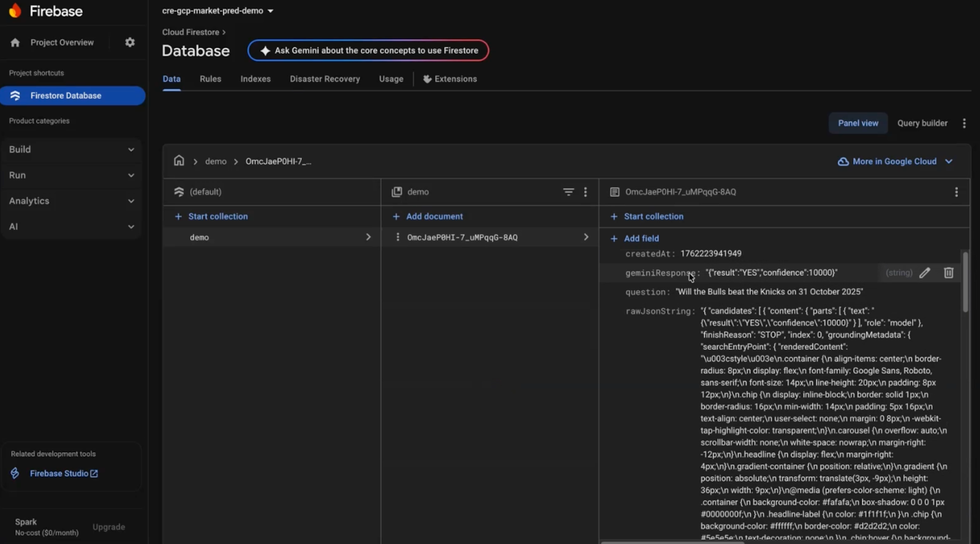
Task: Switch to the Rules tab
Action: pos(210,79)
